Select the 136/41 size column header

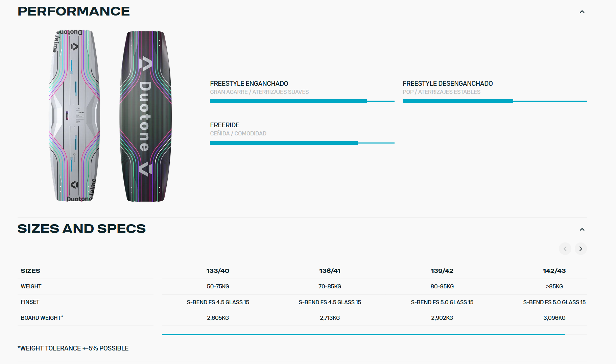click(x=330, y=271)
